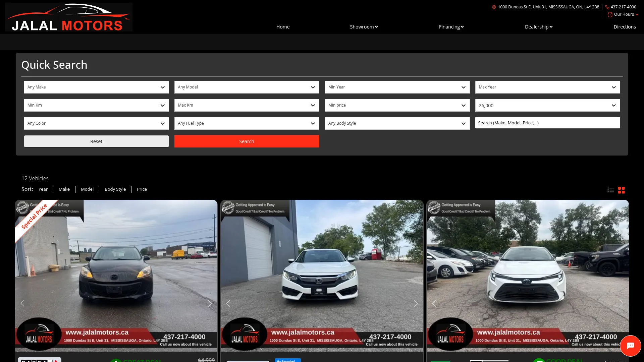
Task: Click the Reset button
Action: click(96, 141)
